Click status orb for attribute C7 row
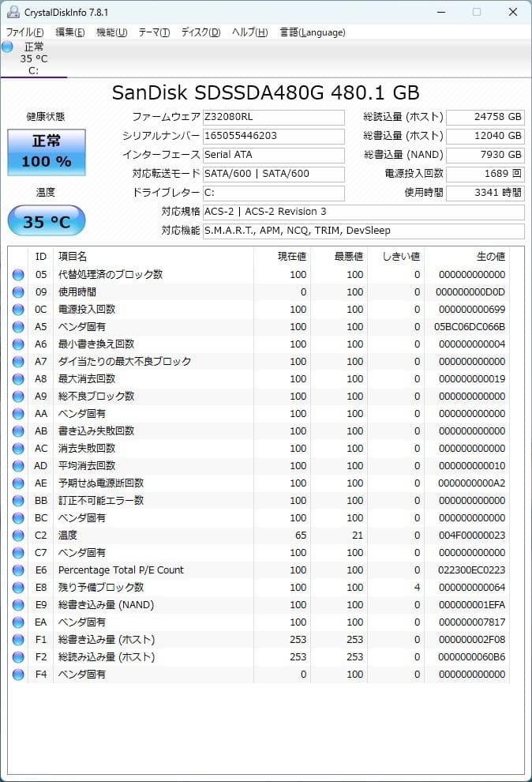Screen dimensions: 532x782 18,553
